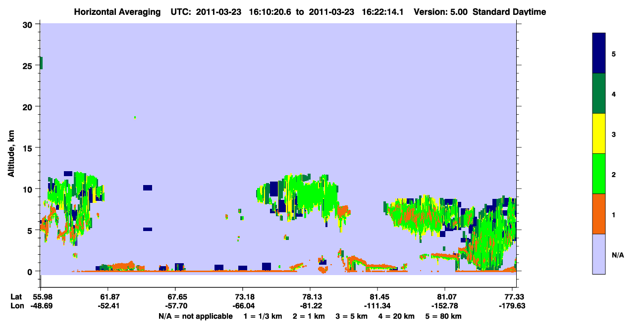
Task: Click the bright green level 2 colorbar segment
Action: 599,174
